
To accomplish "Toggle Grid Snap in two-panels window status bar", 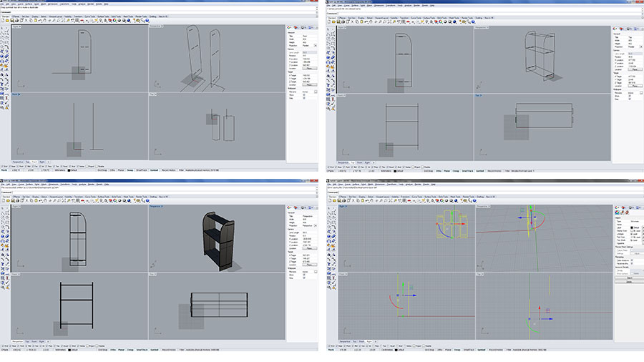I will (x=102, y=170).
